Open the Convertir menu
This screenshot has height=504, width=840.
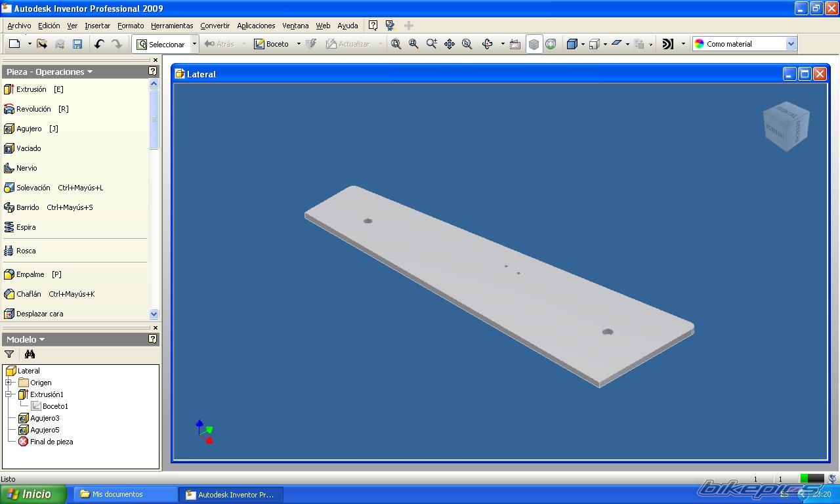coord(215,26)
